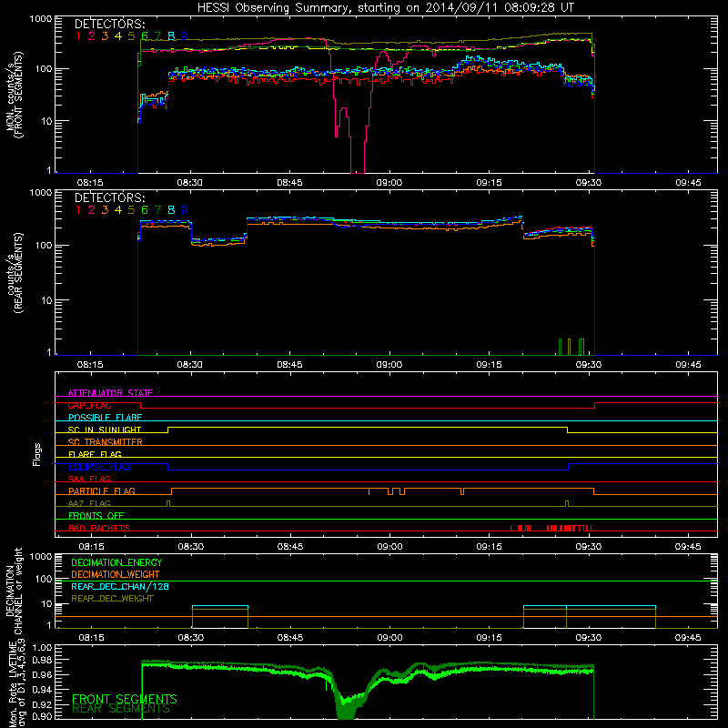Select detector number 5 in the rear segments legend
The image size is (728, 728).
pyautogui.click(x=131, y=210)
